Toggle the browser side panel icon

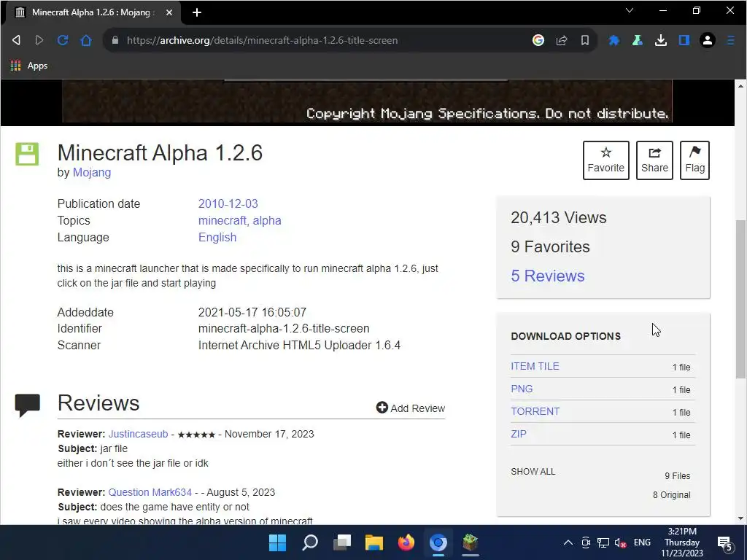pyautogui.click(x=684, y=41)
